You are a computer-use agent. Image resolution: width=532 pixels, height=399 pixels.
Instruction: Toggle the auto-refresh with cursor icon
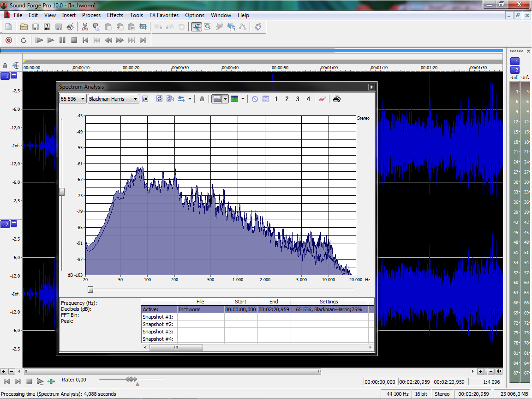click(x=170, y=99)
